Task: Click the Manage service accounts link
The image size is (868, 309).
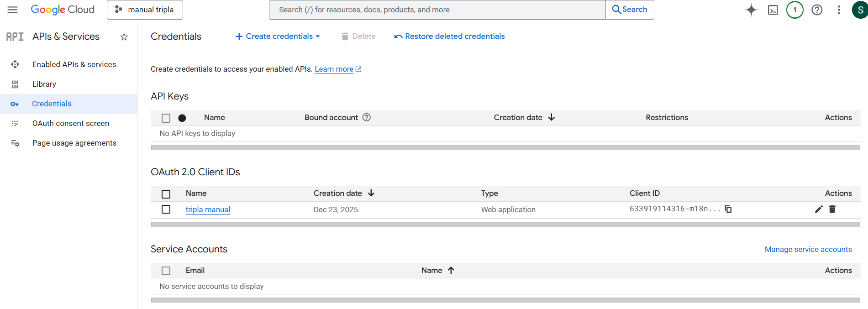Action: click(x=808, y=249)
